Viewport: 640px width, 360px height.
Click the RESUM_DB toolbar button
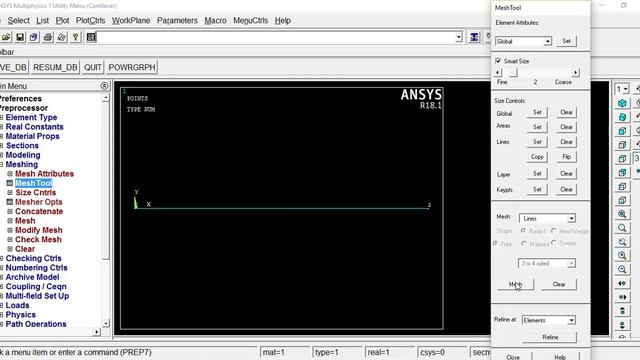[x=55, y=67]
